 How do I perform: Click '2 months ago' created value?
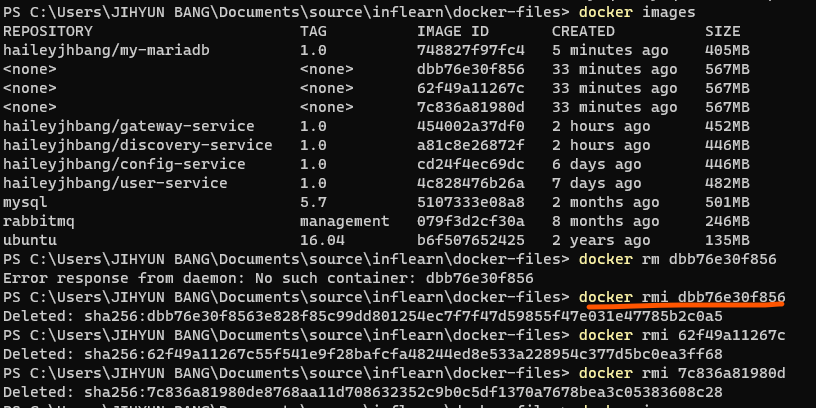tap(605, 202)
